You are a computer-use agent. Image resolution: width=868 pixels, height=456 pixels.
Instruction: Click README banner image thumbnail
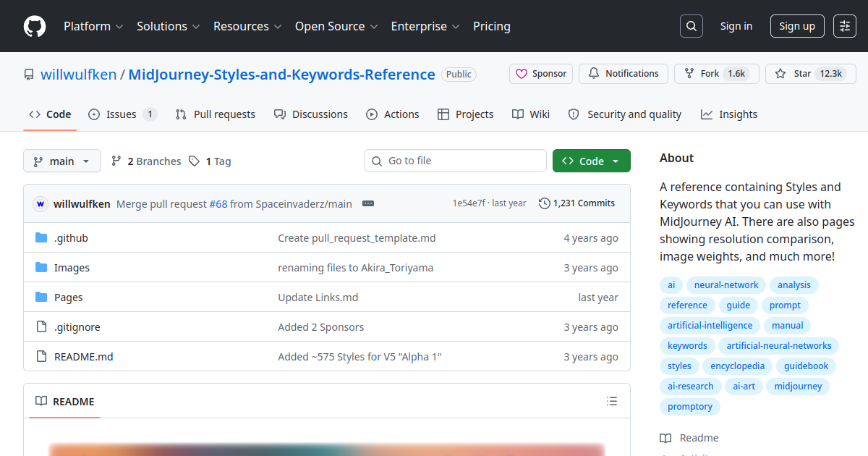(326, 449)
